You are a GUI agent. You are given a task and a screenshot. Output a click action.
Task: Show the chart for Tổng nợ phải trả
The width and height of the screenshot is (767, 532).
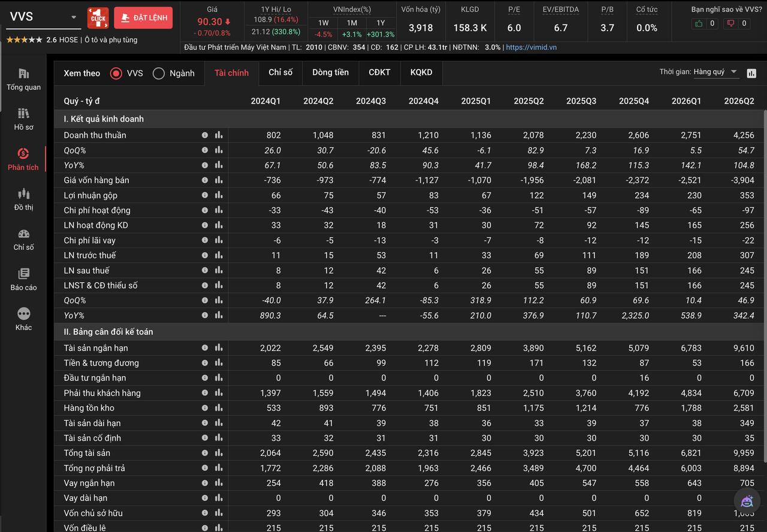[x=219, y=468]
